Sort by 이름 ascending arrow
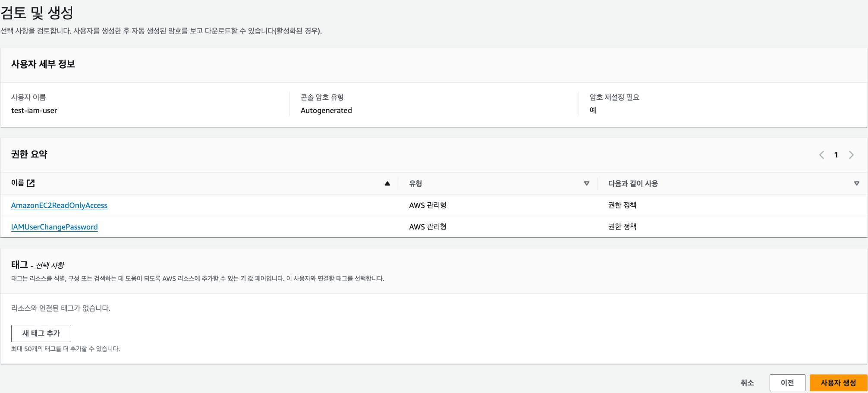 point(387,183)
